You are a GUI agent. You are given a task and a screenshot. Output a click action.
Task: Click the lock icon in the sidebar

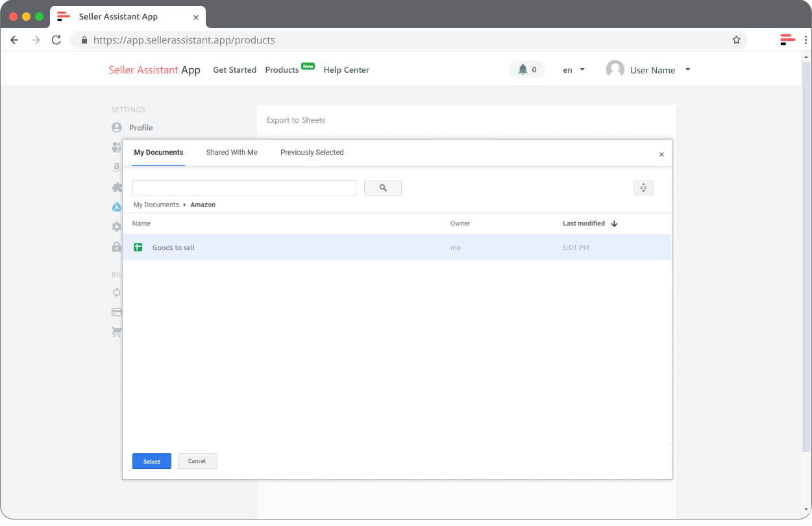(116, 247)
